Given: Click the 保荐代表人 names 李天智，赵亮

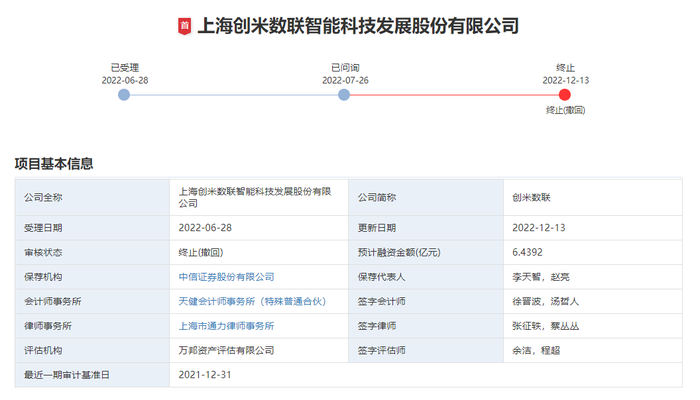Looking at the screenshot, I should (x=541, y=277).
